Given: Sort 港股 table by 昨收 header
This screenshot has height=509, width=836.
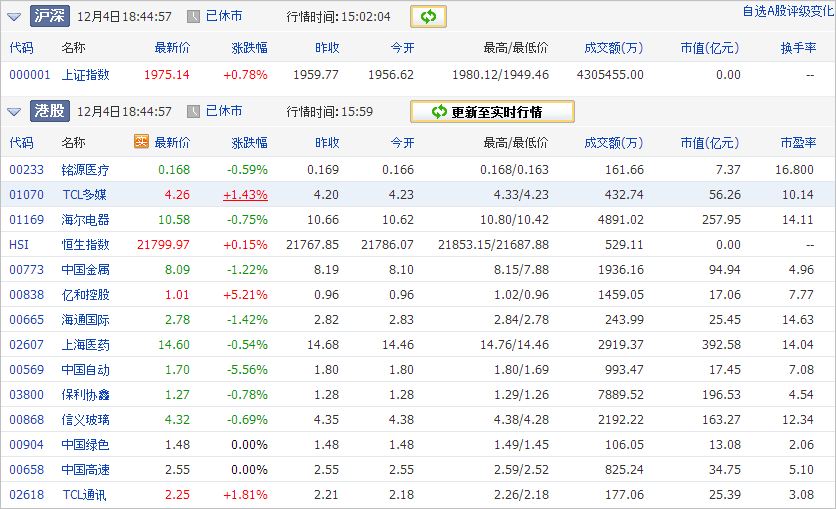Looking at the screenshot, I should [x=327, y=142].
